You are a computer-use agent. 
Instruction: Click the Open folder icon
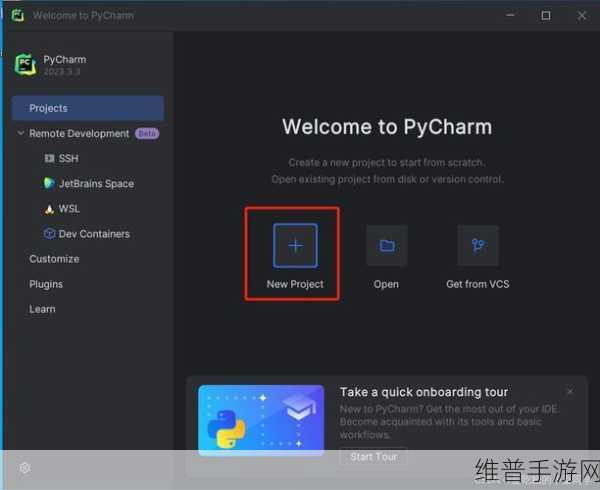pyautogui.click(x=386, y=246)
